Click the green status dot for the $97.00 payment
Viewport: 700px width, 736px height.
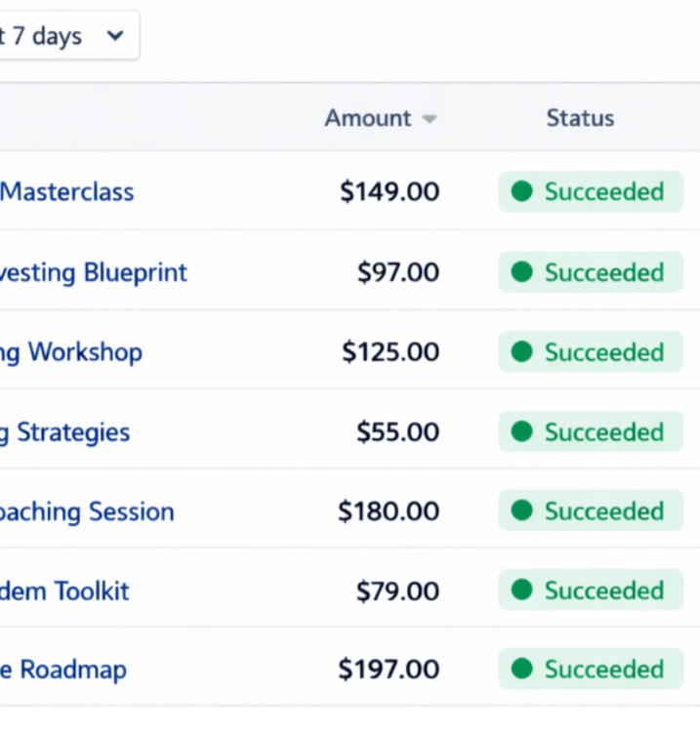(522, 271)
